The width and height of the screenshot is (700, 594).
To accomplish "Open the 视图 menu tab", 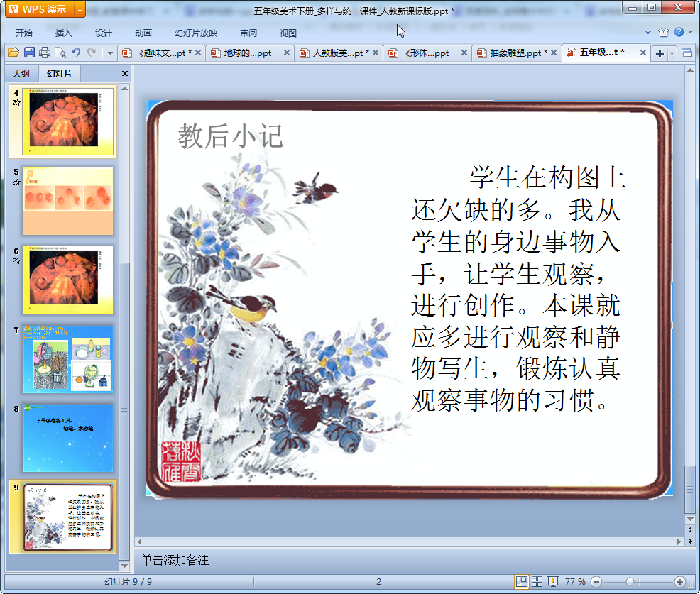I will pos(288,33).
